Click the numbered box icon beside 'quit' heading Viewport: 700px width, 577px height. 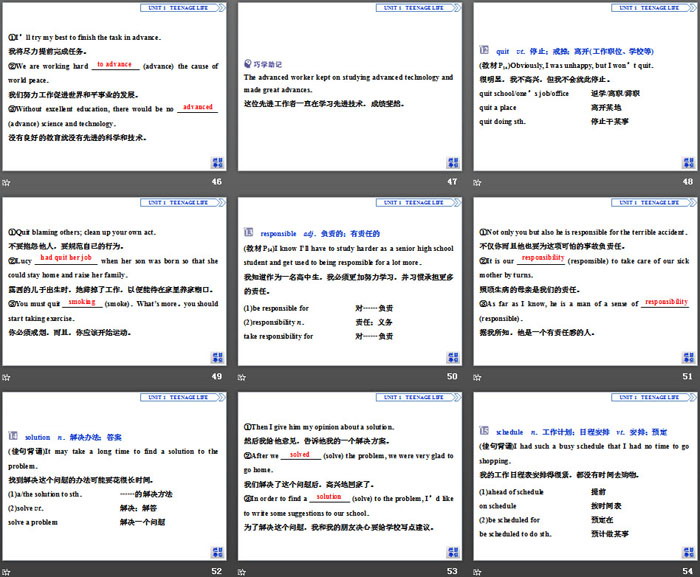484,50
